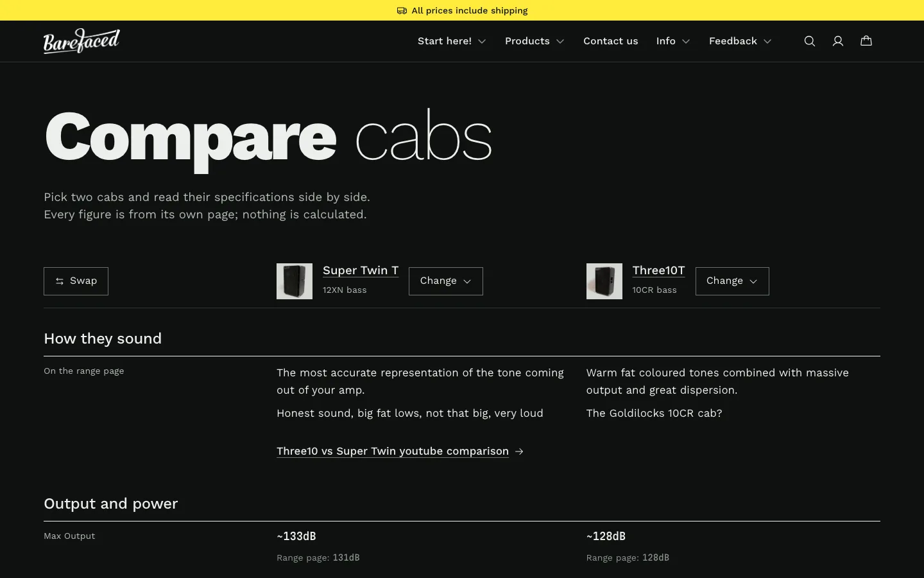Expand the Info menu
Viewport: 924px width, 578px height.
(x=673, y=41)
